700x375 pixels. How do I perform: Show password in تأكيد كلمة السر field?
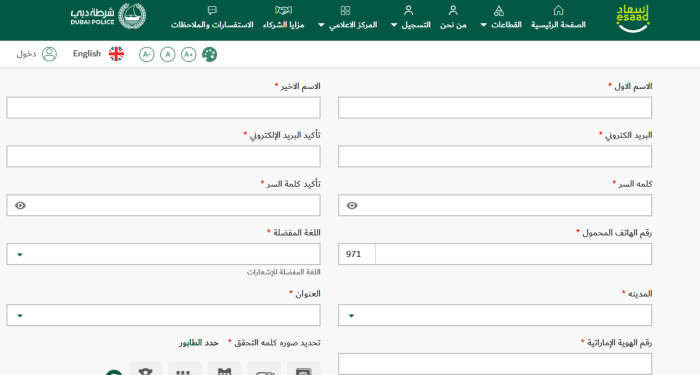[20, 205]
